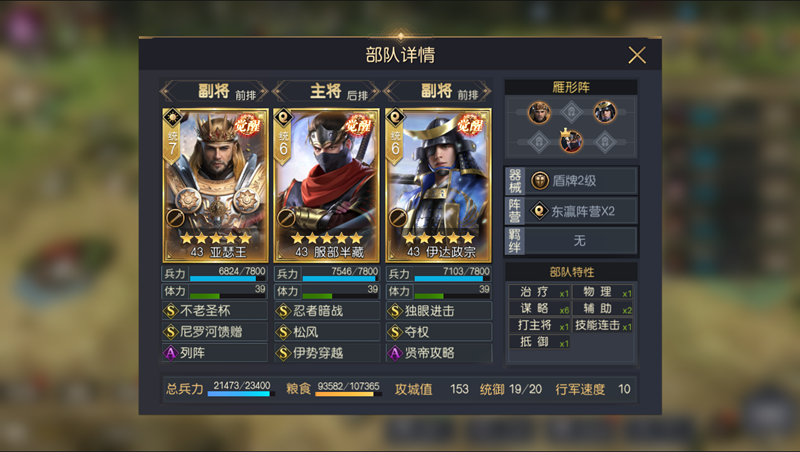This screenshot has width=800, height=452.
Task: Tap the S-rank 独眼进击 skill icon
Action: (394, 311)
